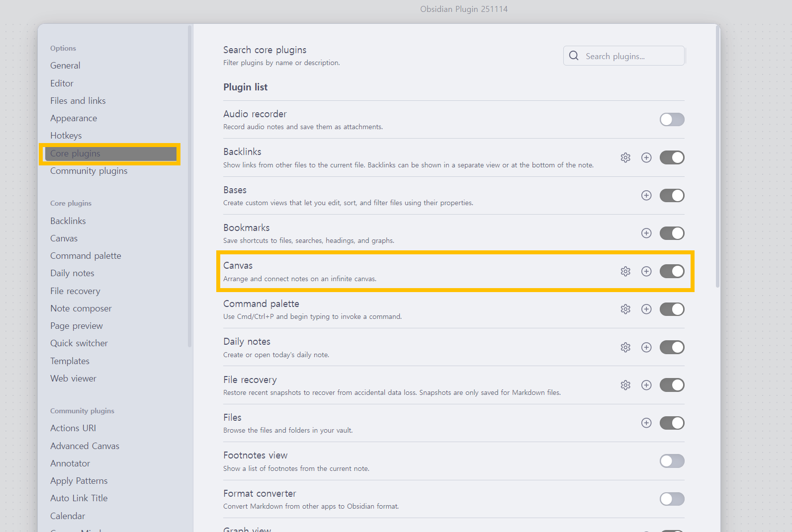The image size is (792, 532).
Task: Click the main plugin list scrollbar
Action: click(717, 157)
